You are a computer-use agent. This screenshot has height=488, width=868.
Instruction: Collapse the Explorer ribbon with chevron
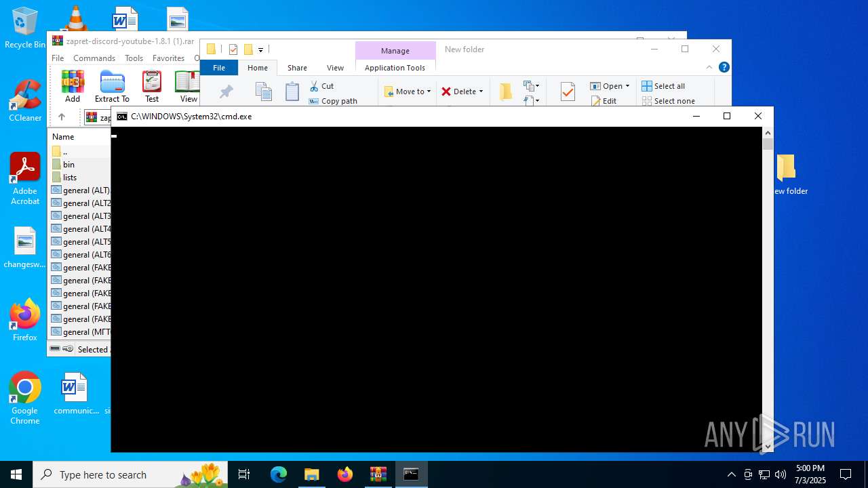709,67
